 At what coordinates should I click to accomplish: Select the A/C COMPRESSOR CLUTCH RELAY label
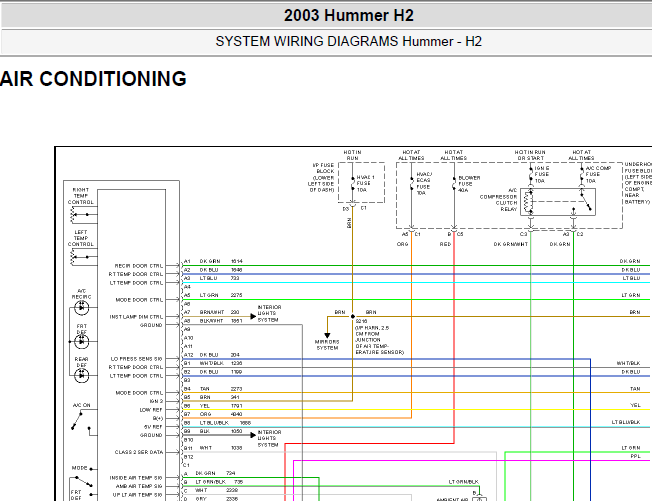[x=499, y=200]
